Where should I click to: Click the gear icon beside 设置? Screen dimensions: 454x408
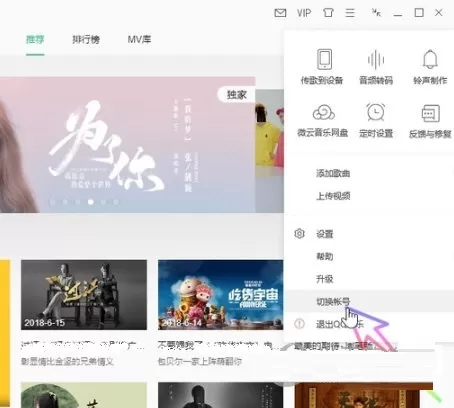pos(299,234)
